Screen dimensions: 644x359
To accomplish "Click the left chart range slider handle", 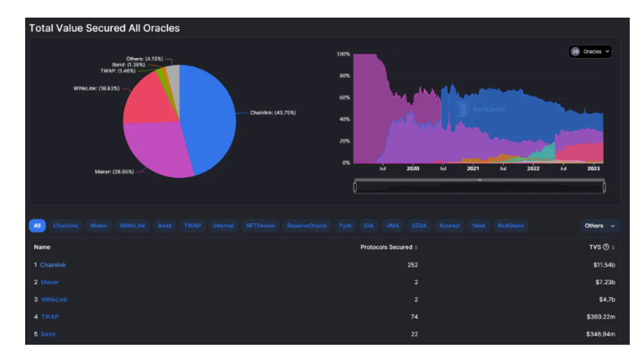I will (x=355, y=187).
